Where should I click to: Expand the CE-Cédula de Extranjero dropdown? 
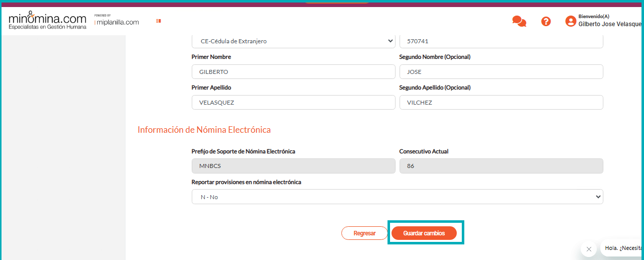pyautogui.click(x=294, y=41)
